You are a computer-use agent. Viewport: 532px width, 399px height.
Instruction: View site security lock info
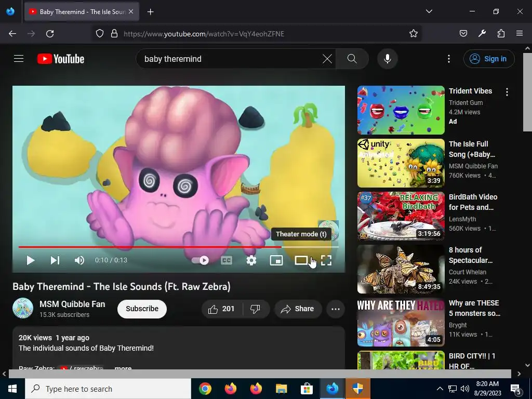(x=114, y=34)
